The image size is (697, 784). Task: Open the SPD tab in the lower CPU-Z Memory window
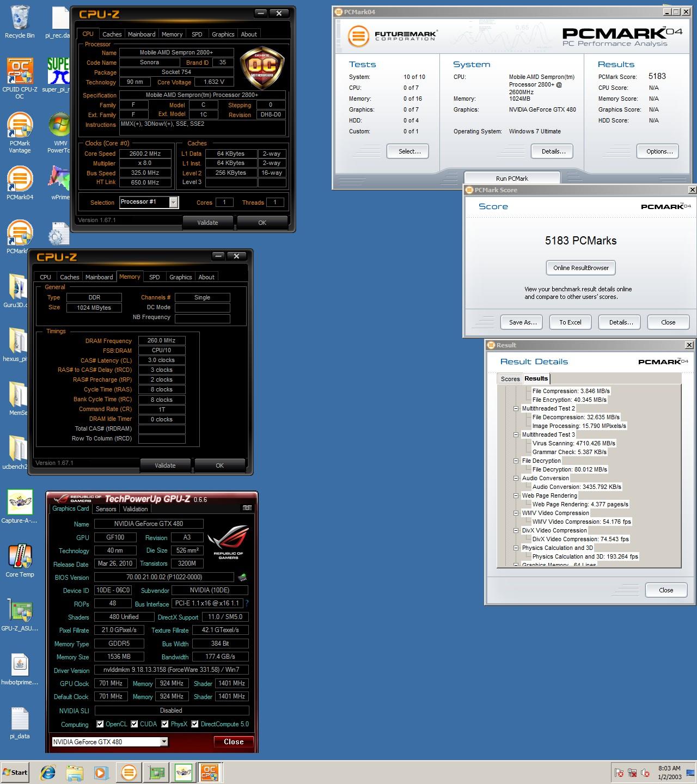click(155, 277)
